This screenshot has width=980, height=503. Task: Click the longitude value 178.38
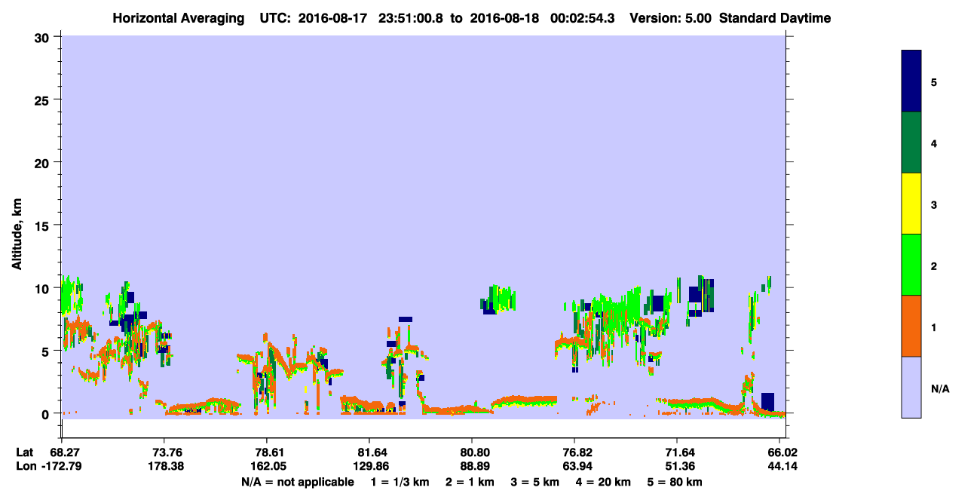point(164,466)
